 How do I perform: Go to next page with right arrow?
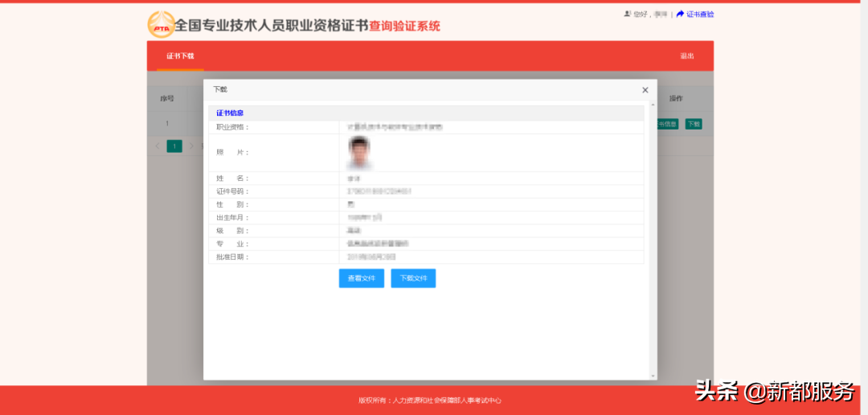(x=191, y=146)
